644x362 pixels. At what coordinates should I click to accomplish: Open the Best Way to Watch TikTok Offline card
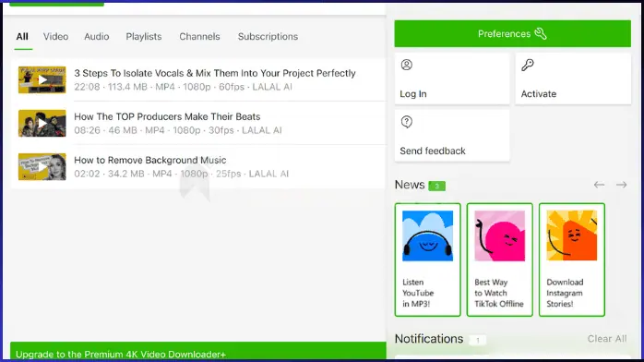499,259
